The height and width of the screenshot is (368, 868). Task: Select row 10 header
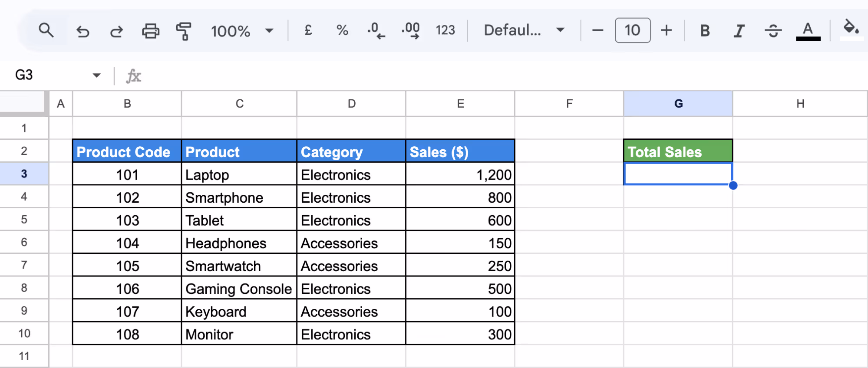pyautogui.click(x=24, y=333)
